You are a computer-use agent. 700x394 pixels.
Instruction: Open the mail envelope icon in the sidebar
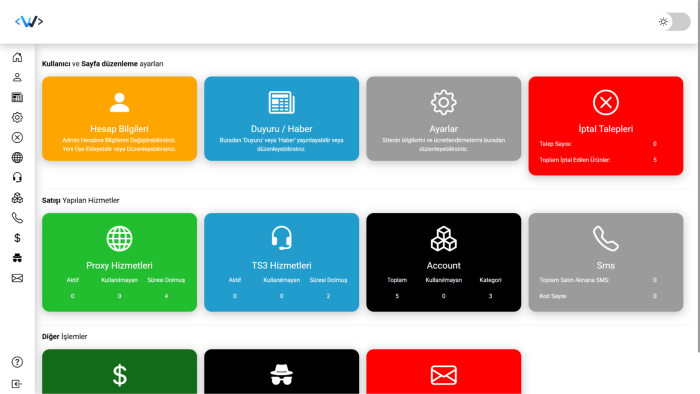(x=17, y=278)
